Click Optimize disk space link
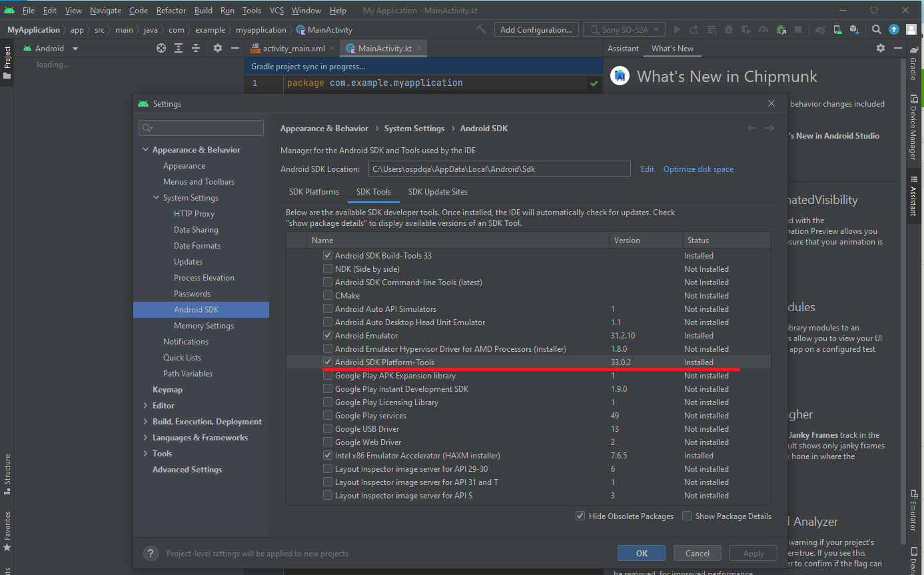 [x=698, y=169]
